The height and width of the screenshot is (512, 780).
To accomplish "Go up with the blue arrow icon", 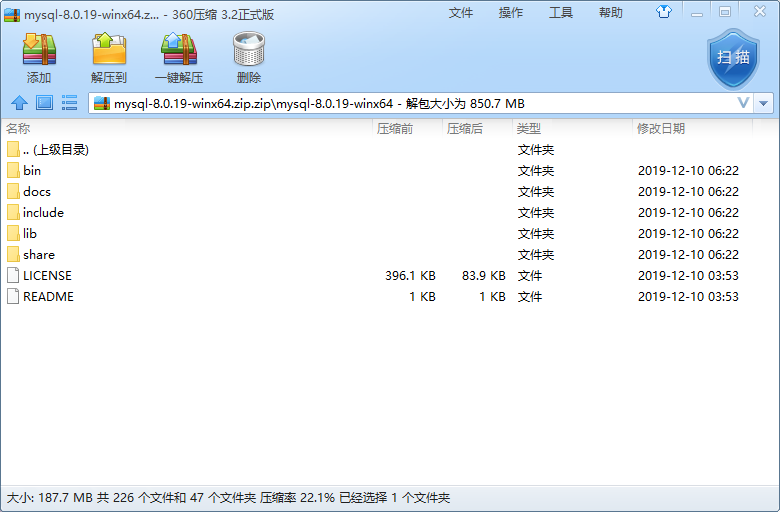I will pos(19,103).
